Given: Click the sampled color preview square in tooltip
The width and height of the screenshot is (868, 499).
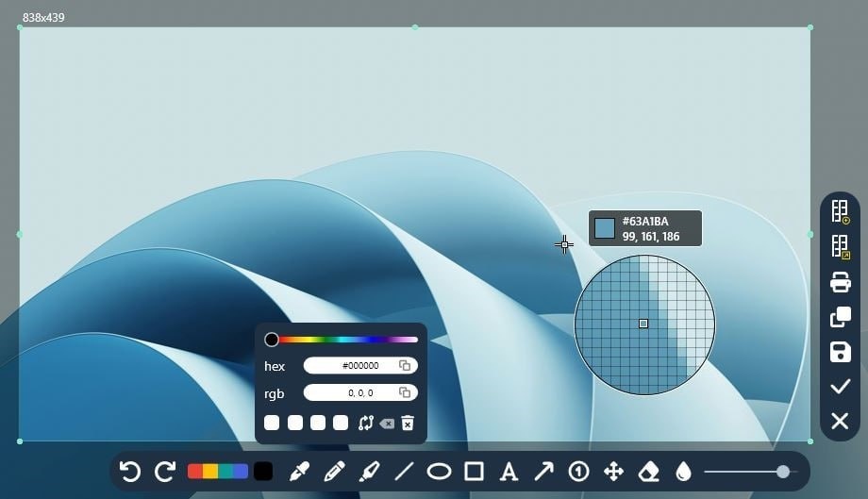Looking at the screenshot, I should 604,228.
